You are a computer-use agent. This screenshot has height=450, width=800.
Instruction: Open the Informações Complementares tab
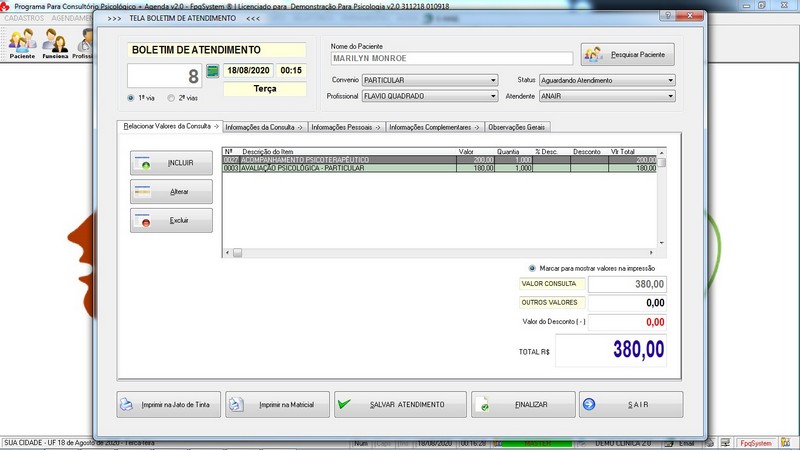434,127
